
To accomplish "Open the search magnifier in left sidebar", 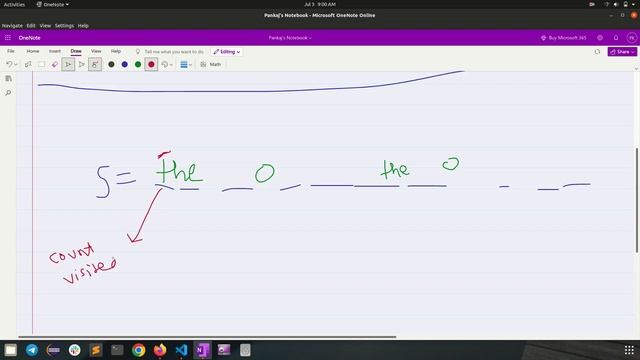I will (x=8, y=93).
